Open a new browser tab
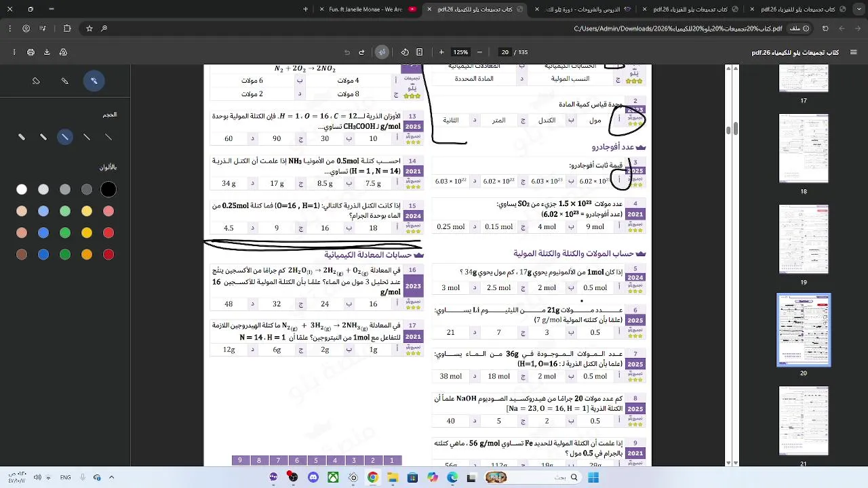Screen dimensions: 868x488 coord(305,9)
